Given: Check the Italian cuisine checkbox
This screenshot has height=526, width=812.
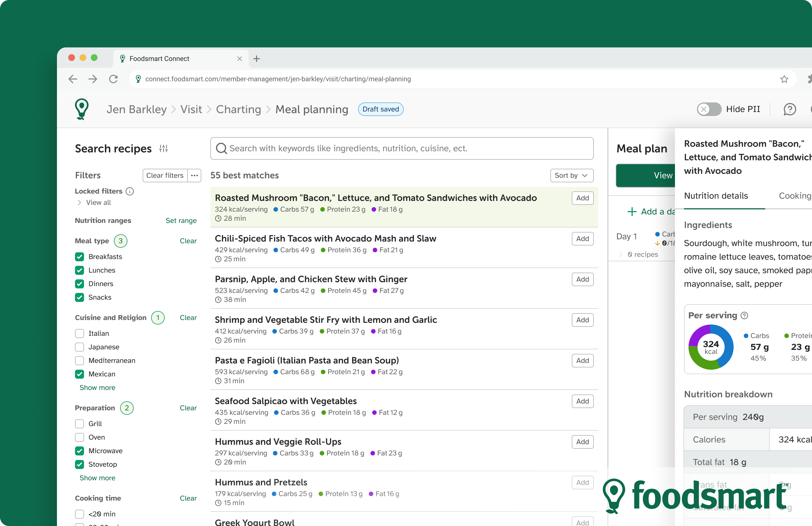Looking at the screenshot, I should (x=80, y=333).
